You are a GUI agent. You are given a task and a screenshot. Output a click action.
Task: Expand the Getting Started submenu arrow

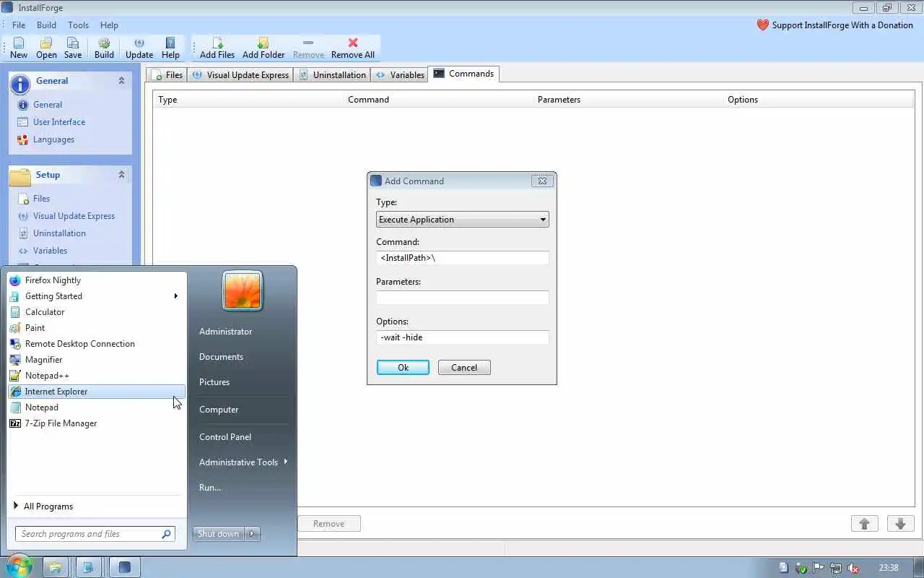click(x=175, y=296)
